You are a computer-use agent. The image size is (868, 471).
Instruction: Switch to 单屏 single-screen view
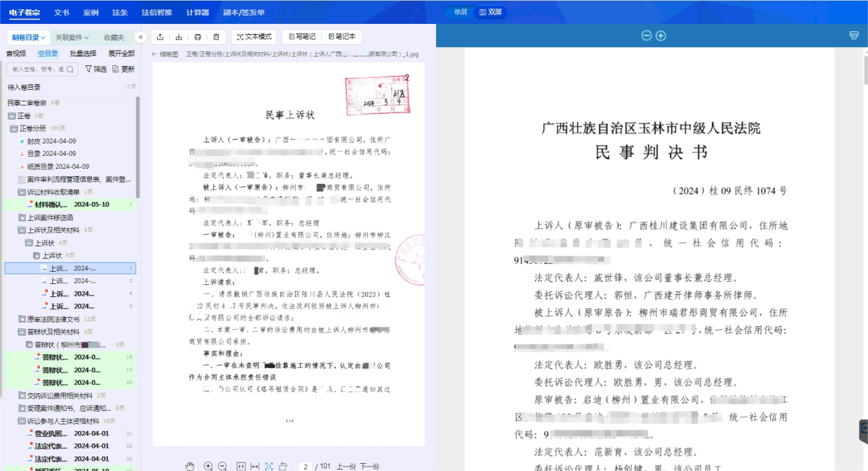[x=460, y=12]
